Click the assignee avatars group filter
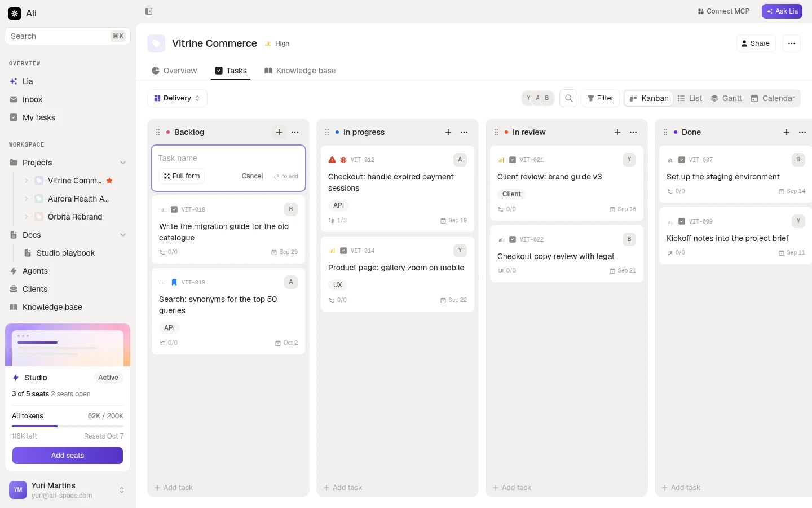This screenshot has width=812, height=508. pos(538,98)
